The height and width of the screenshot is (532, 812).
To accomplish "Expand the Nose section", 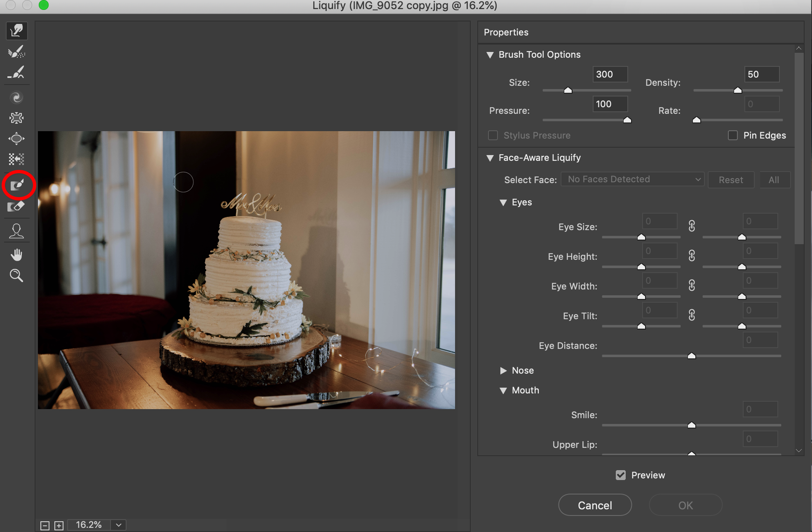I will (x=503, y=370).
